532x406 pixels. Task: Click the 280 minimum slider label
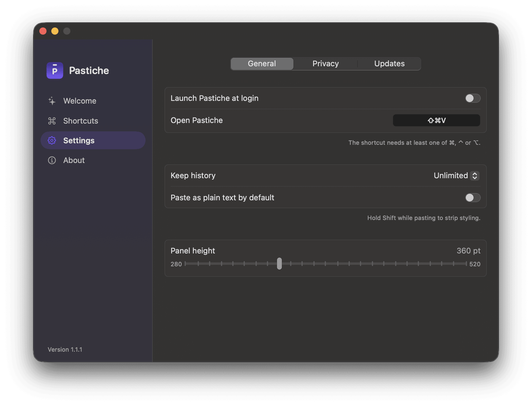(x=176, y=264)
